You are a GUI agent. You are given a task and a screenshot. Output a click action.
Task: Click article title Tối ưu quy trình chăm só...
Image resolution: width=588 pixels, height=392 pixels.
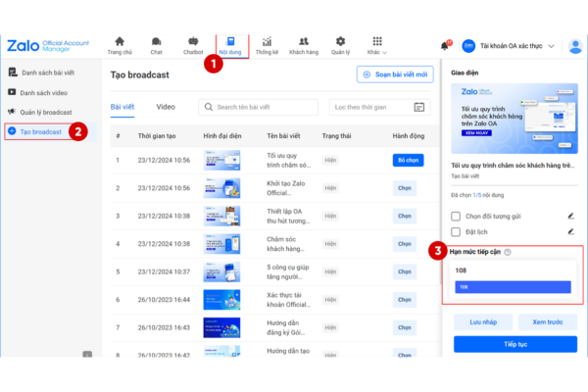pos(288,160)
